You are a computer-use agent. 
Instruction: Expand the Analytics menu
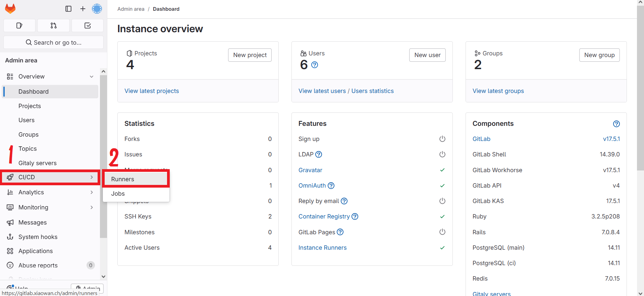point(50,192)
